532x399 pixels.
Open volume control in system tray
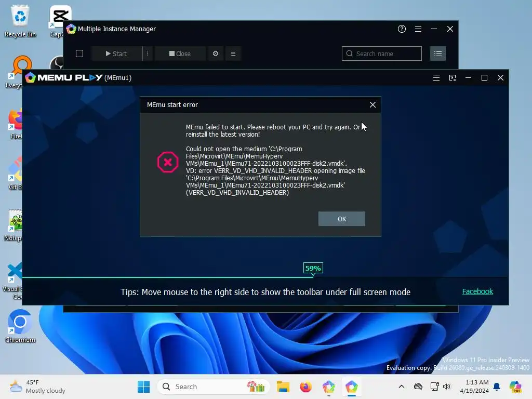click(x=447, y=387)
